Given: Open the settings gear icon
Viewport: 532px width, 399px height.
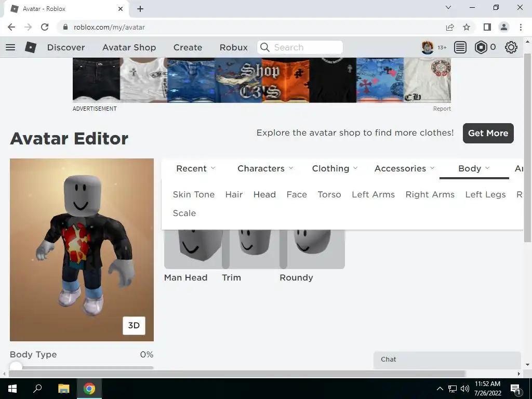Looking at the screenshot, I should click(511, 47).
